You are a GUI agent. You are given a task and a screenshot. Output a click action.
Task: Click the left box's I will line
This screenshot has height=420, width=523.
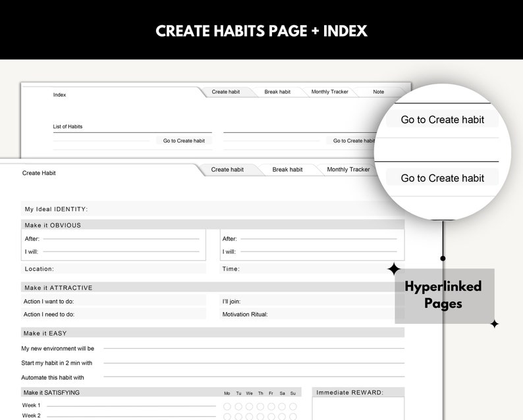point(121,251)
